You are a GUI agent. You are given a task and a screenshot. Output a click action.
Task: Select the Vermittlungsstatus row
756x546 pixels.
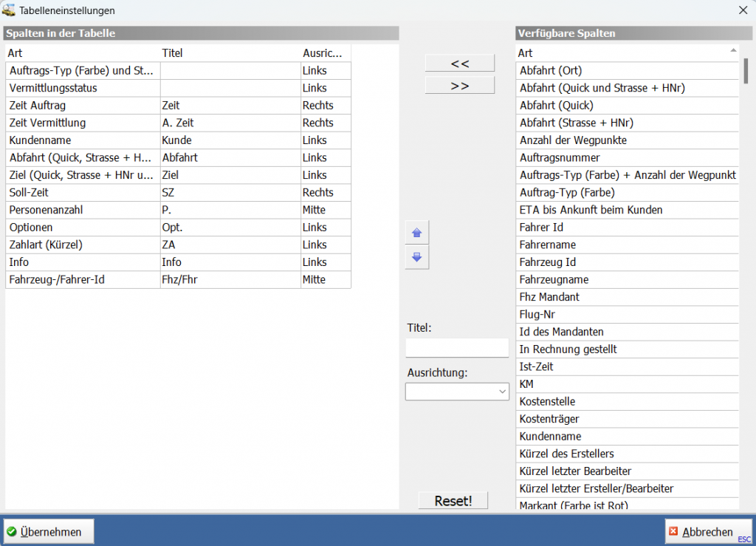pos(81,88)
